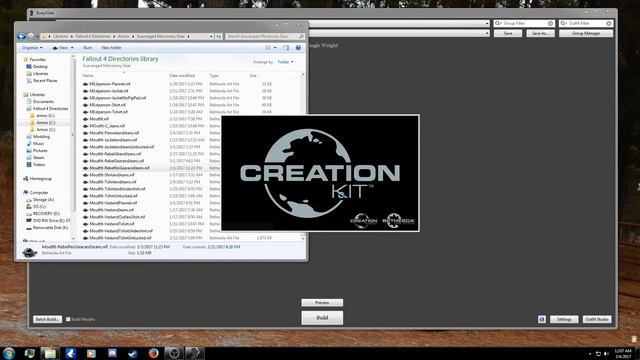640x360 pixels.
Task: Click the Preview button in BodySlide
Action: coord(322,302)
